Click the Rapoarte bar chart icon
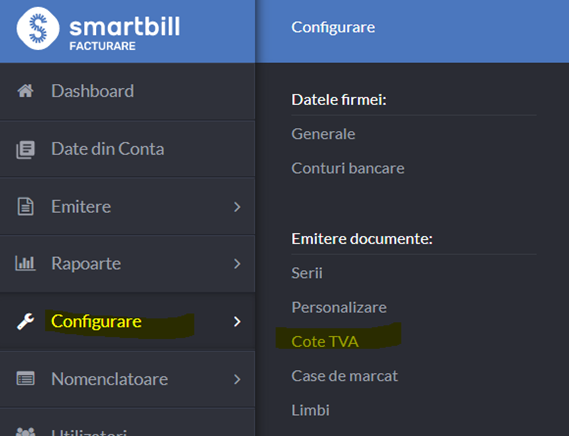The image size is (569, 436). (25, 264)
